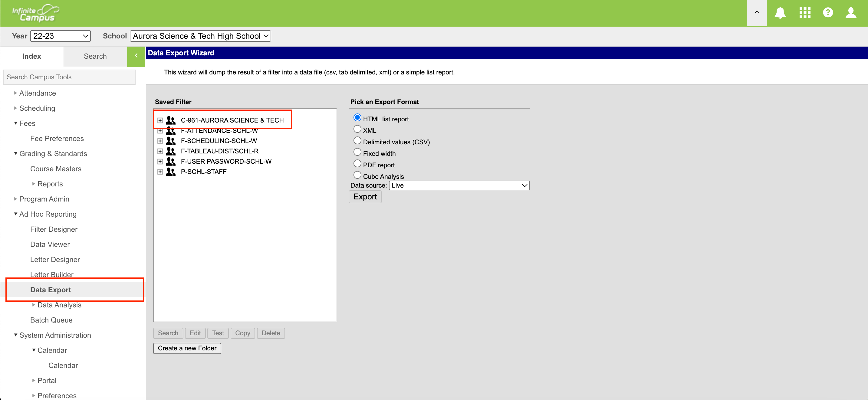Screen dimensions: 868x400
Task: Switch to the Index tab
Action: pos(32,56)
